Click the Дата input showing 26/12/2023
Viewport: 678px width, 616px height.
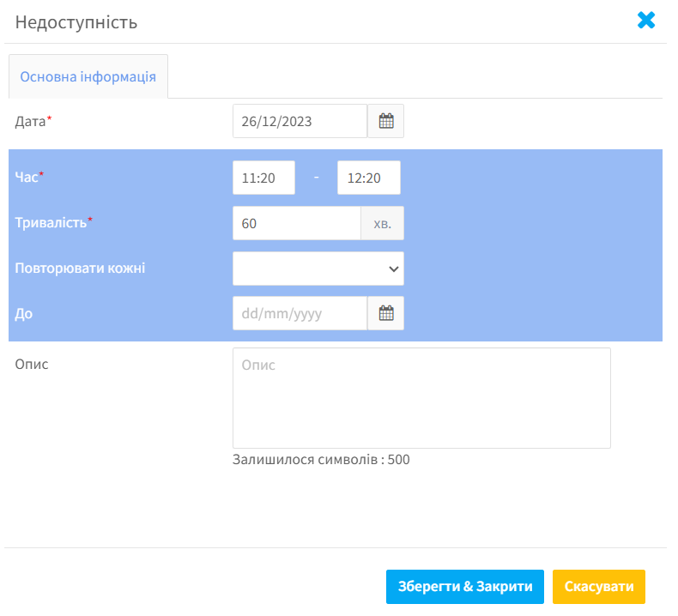[x=300, y=121]
